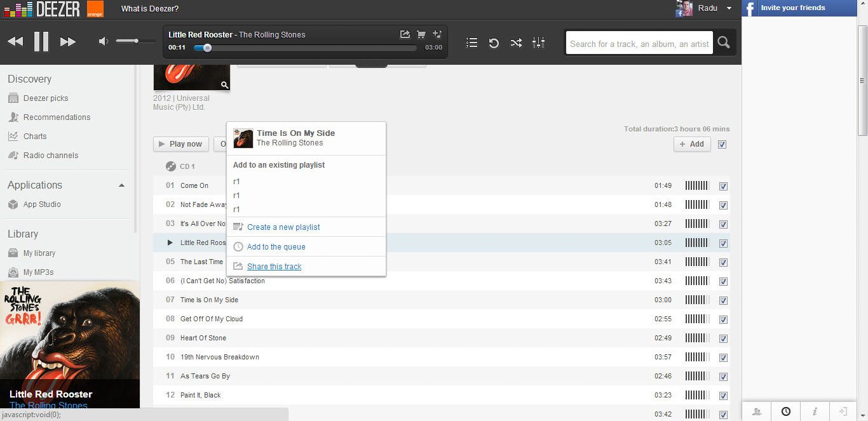
Task: Click Share this track link
Action: click(275, 267)
